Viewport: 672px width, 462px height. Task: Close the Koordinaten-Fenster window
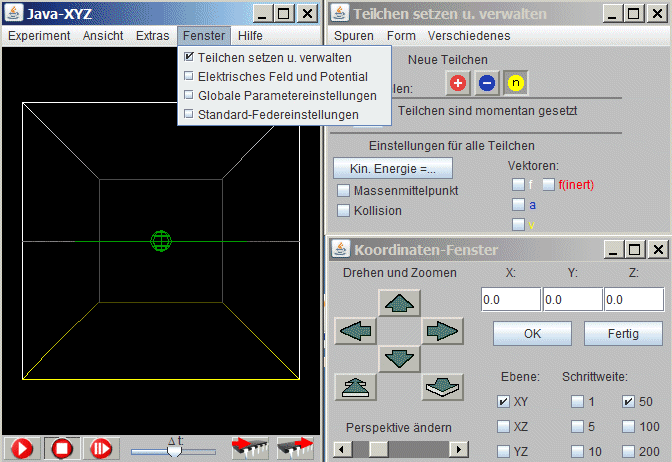[658, 249]
